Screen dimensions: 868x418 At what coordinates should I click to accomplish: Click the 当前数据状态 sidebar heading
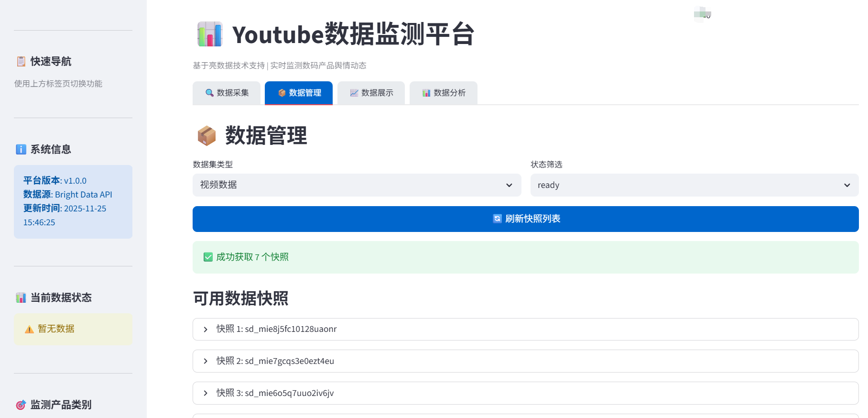[61, 297]
